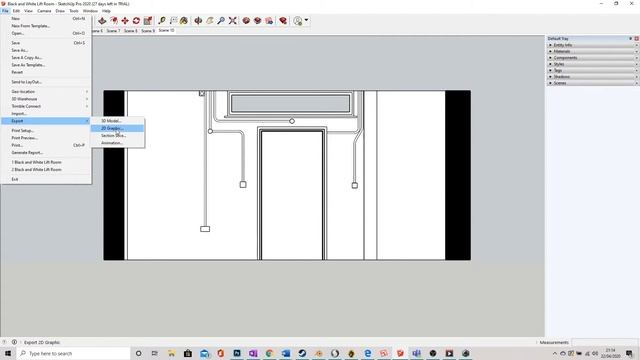640x360 pixels.
Task: Open the Tools menu
Action: pyautogui.click(x=74, y=11)
